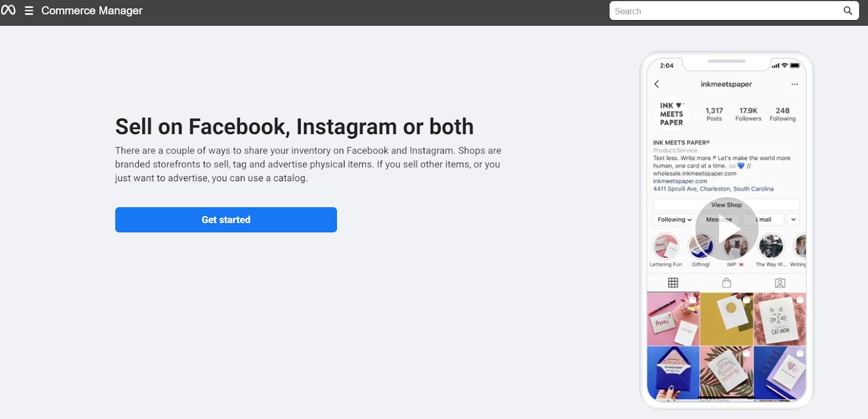Expand the Following dropdown

pyautogui.click(x=674, y=220)
